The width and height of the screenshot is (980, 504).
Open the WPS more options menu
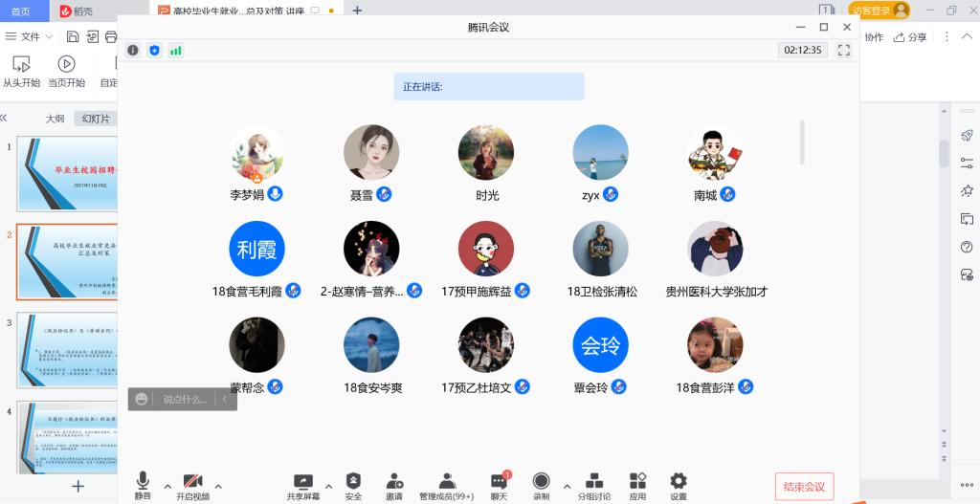pyautogui.click(x=947, y=37)
